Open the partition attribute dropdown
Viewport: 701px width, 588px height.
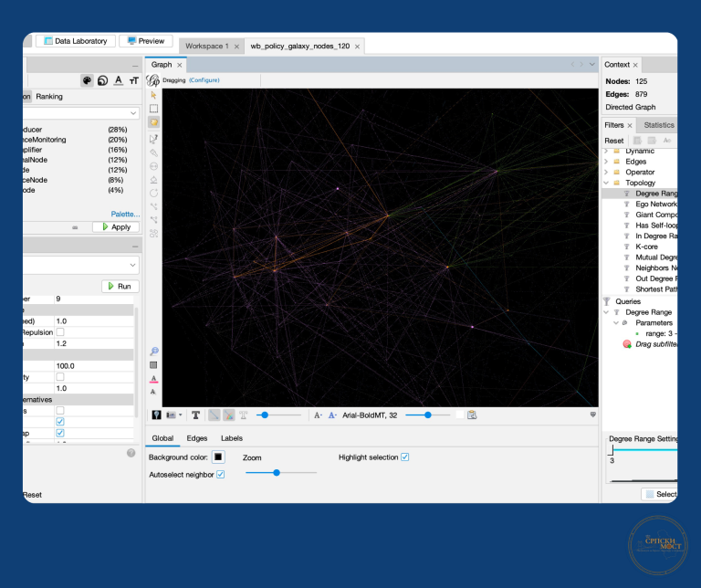point(133,113)
